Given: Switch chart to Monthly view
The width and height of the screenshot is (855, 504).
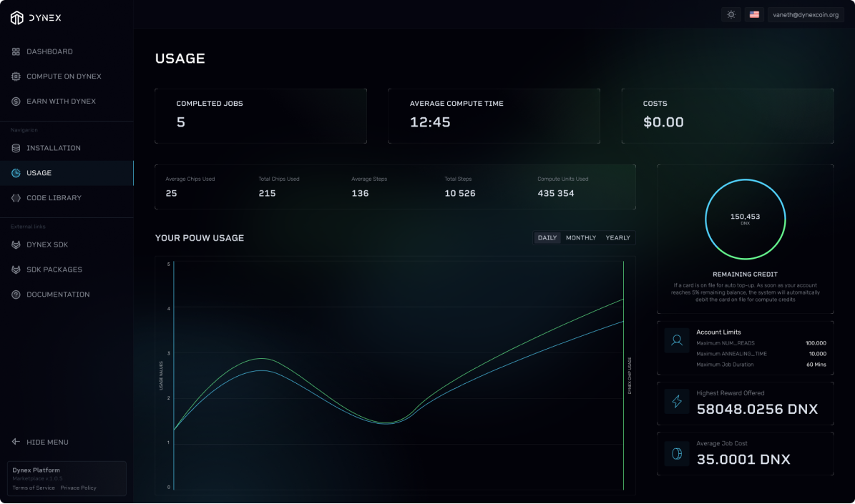Looking at the screenshot, I should (x=581, y=238).
